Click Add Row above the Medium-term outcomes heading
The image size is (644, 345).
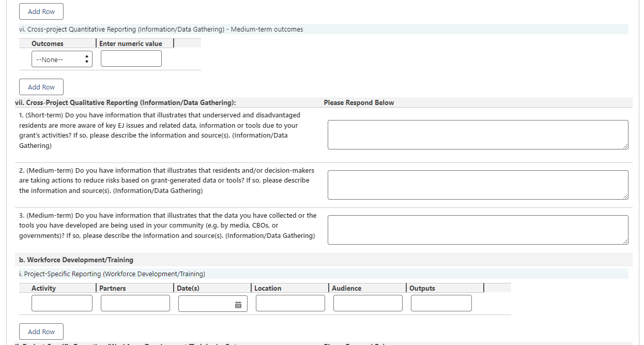41,11
